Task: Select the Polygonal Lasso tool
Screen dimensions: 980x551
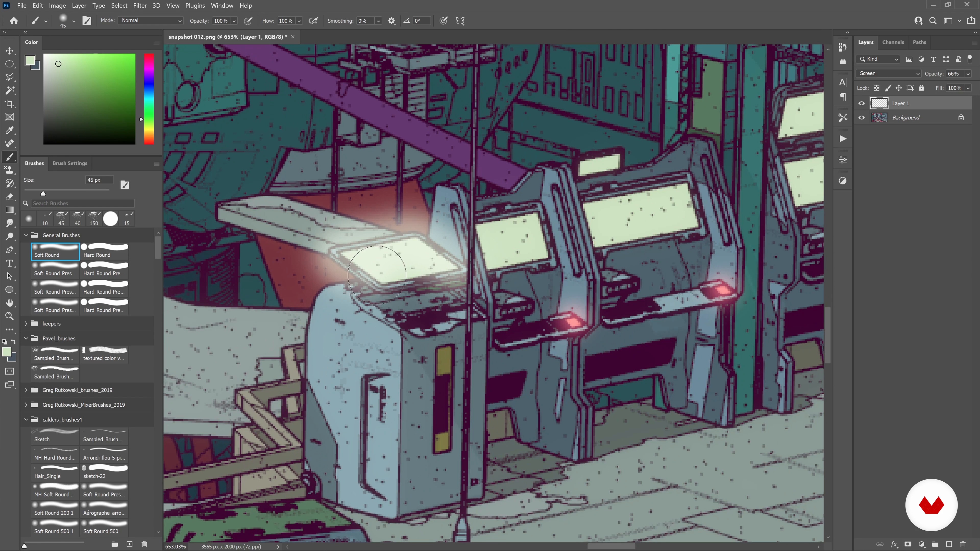Action: coord(10,77)
